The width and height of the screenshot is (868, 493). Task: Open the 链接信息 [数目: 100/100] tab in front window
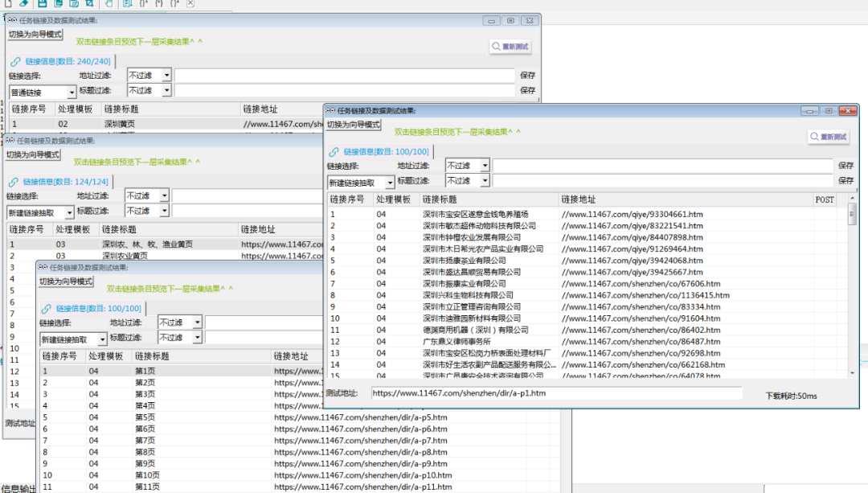tap(379, 152)
